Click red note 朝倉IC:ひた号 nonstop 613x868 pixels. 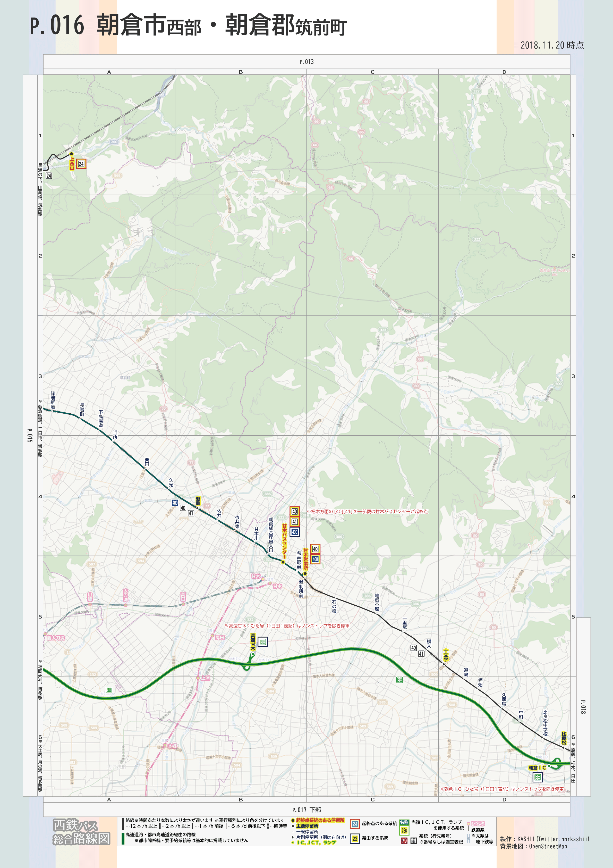[x=502, y=789]
